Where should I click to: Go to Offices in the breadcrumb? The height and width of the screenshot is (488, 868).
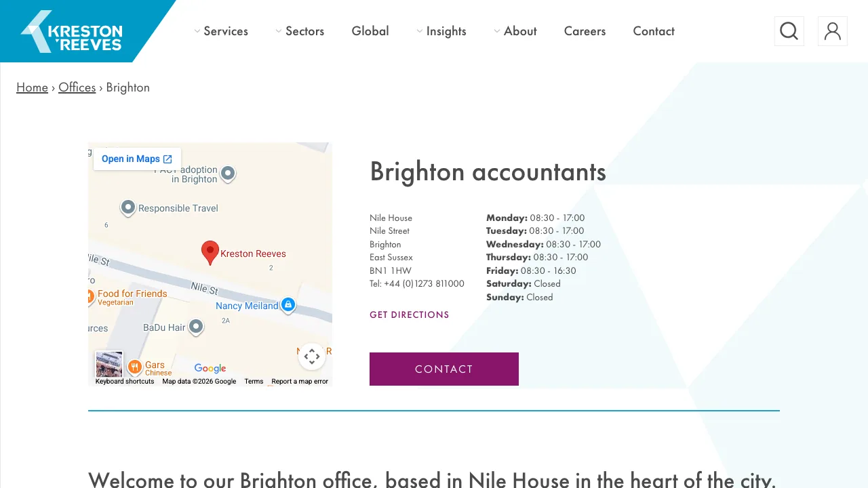tap(77, 87)
